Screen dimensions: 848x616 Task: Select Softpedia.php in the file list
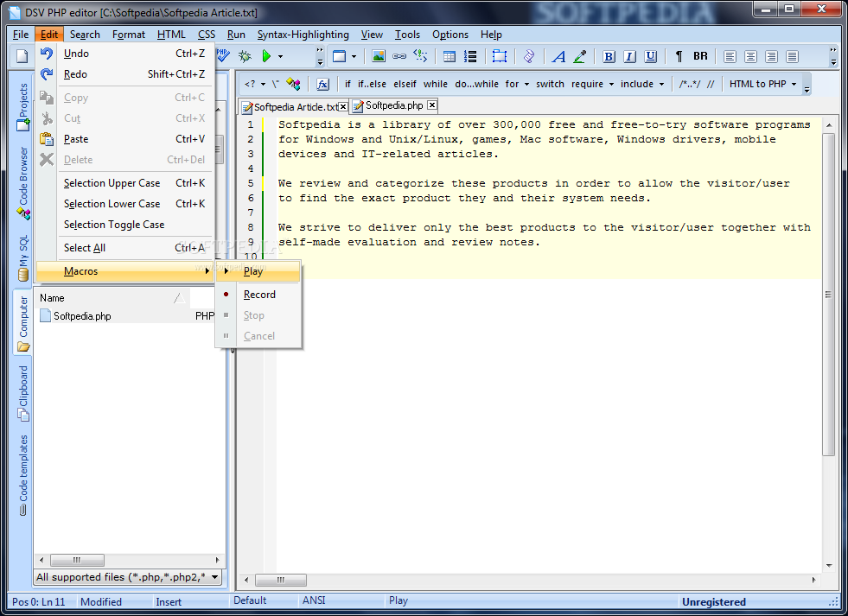click(81, 316)
